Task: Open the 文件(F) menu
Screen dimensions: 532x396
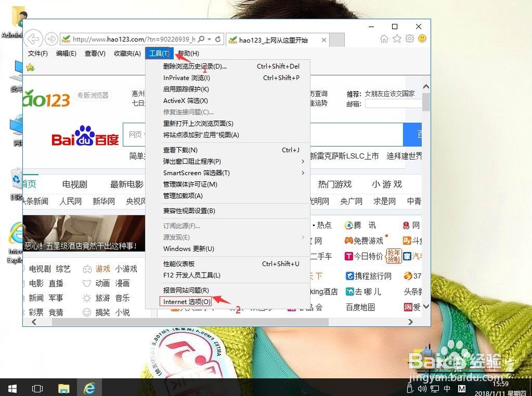Action: click(x=38, y=53)
